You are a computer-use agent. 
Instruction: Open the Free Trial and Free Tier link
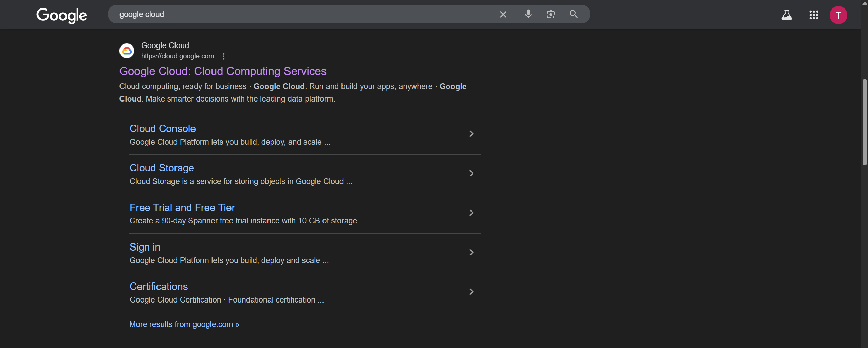tap(182, 207)
